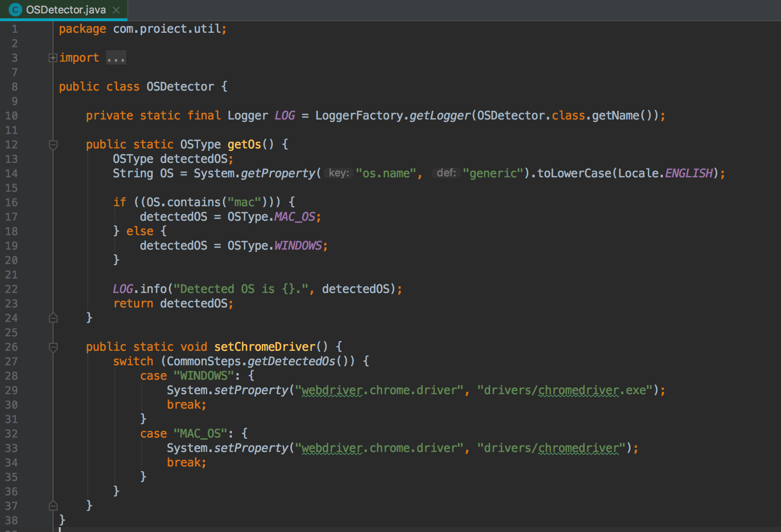
Task: Click the underlined chromedriver.exe string on line 29
Action: [592, 390]
